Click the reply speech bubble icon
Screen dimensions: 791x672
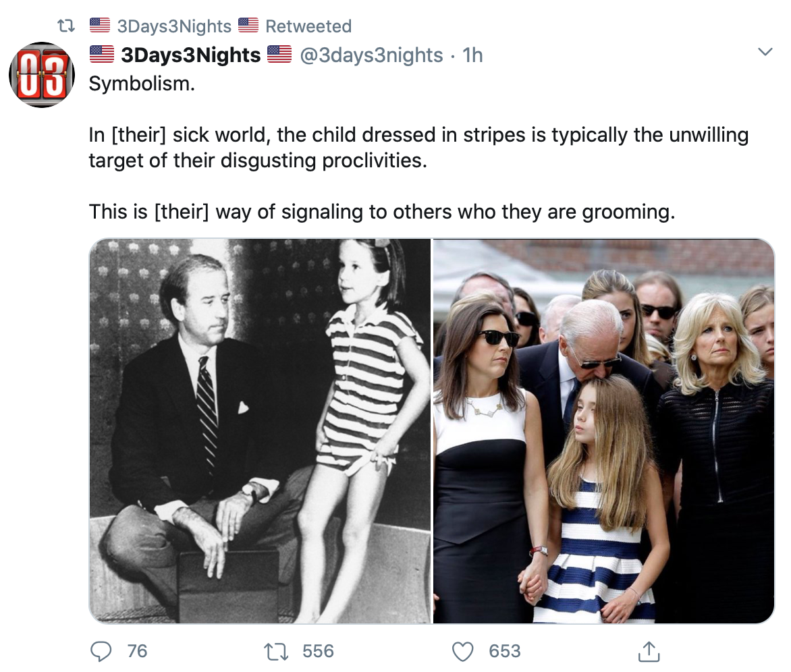[x=101, y=651]
